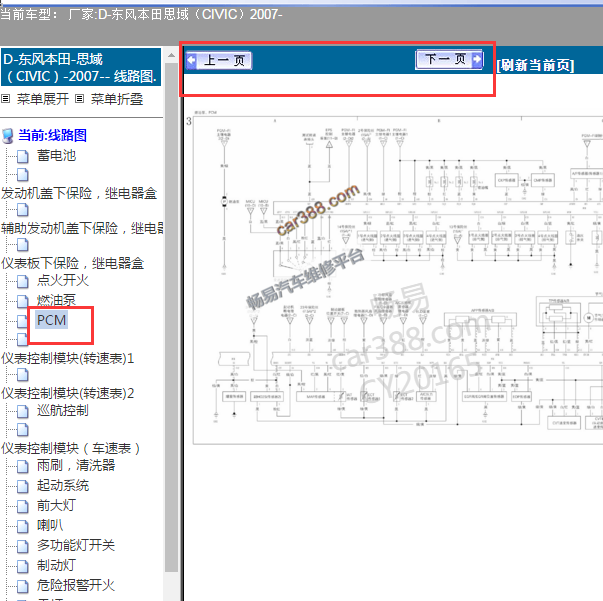This screenshot has height=601, width=603.
Task: Open 仪表板下保险，继电器盒 entry
Action: coord(73,263)
